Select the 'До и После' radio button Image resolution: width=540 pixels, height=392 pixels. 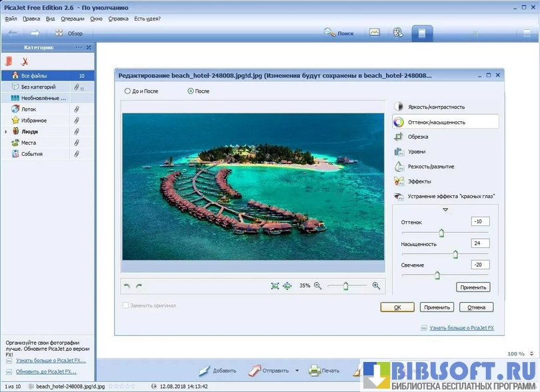(x=128, y=91)
